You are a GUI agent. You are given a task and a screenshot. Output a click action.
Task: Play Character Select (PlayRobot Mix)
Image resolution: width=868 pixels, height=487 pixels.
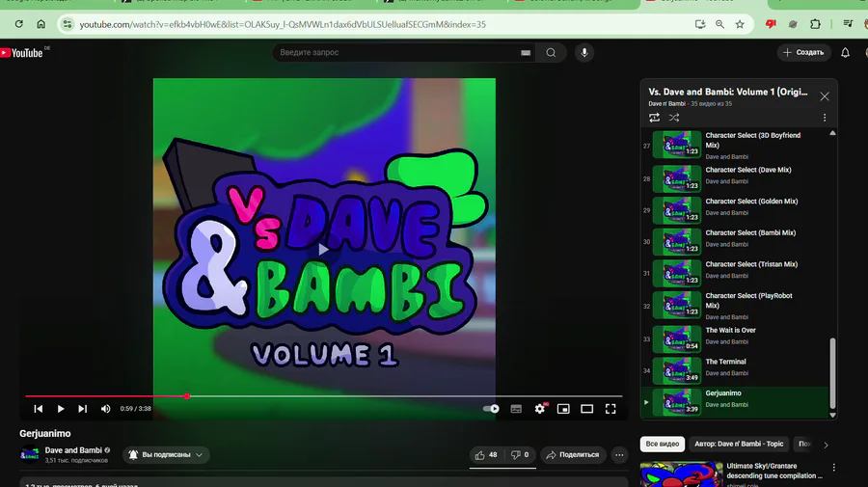tap(735, 306)
